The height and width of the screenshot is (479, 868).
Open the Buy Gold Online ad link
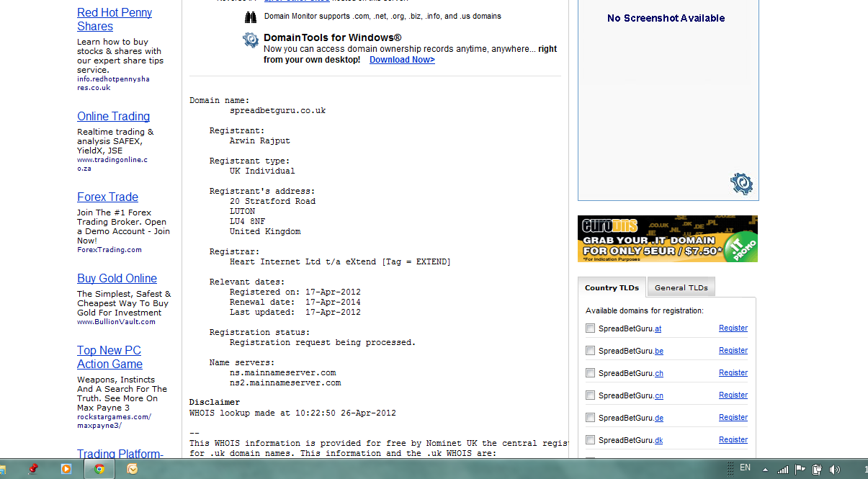117,278
